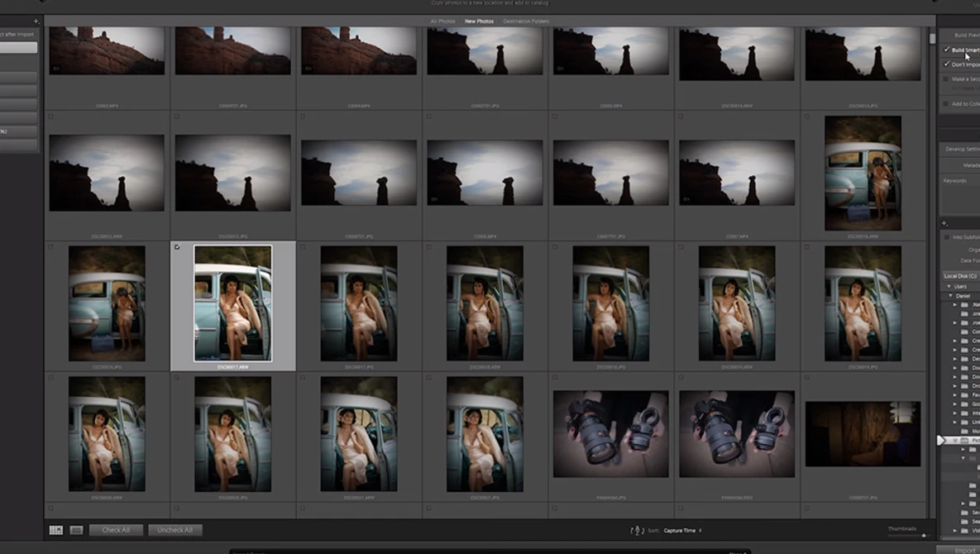Select the DSC00019.JPG car portrait thumbnail
The height and width of the screenshot is (554, 980).
pyautogui.click(x=863, y=303)
